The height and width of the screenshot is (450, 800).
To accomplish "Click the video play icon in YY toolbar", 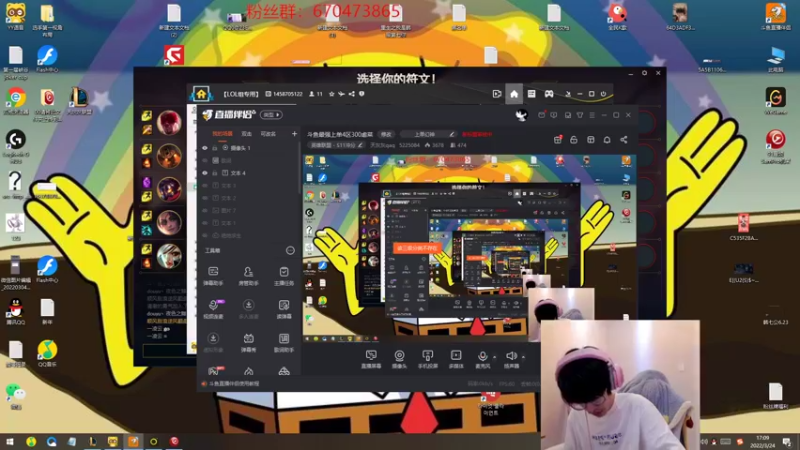I will pyautogui.click(x=496, y=94).
